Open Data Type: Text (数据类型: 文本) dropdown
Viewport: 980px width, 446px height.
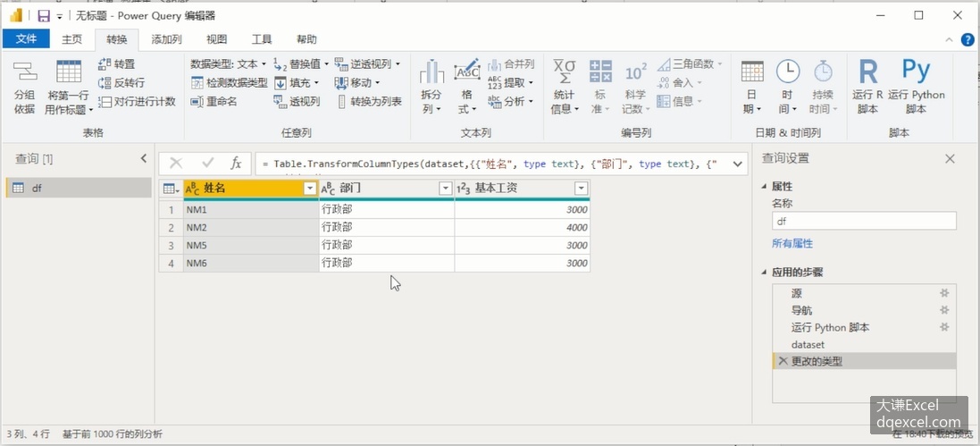point(229,63)
